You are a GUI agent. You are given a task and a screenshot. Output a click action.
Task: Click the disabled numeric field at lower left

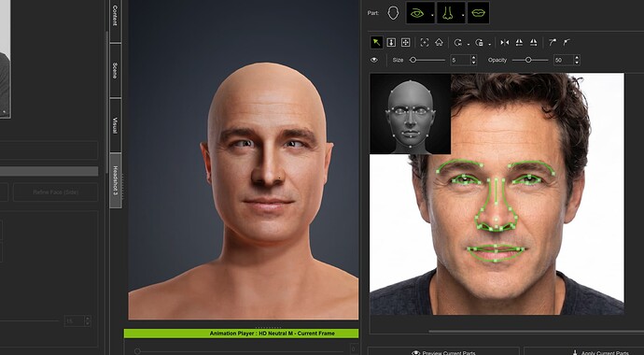[x=75, y=320]
